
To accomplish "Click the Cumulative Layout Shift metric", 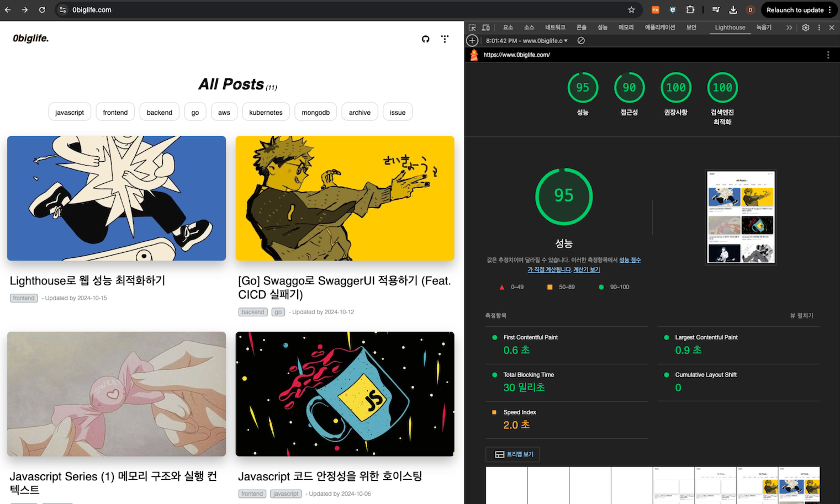I will click(x=738, y=383).
